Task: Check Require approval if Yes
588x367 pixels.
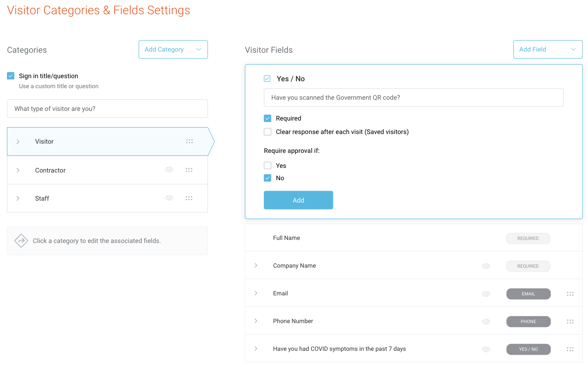Action: [x=268, y=166]
